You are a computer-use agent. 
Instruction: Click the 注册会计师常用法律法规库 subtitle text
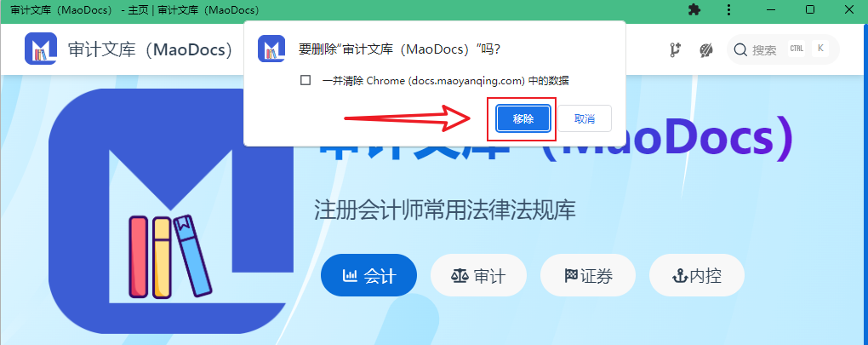[x=445, y=210]
